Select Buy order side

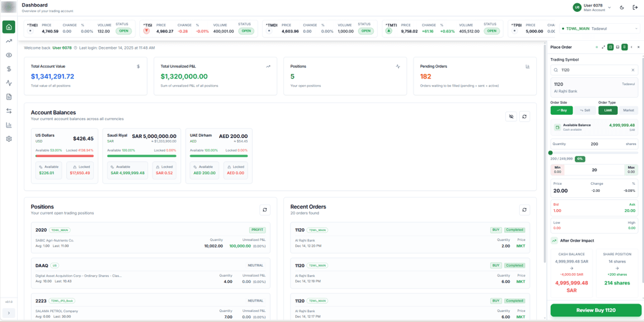click(x=561, y=110)
